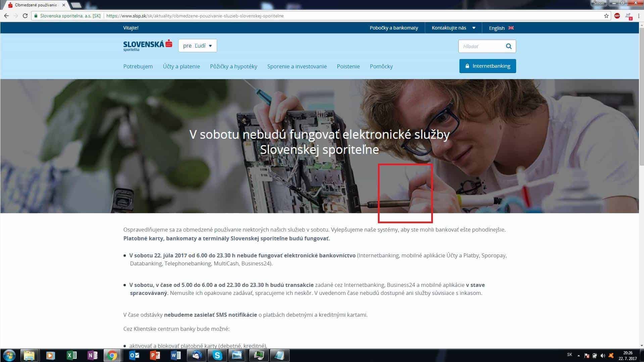Screen dimensions: 644x362
Task: Open the network connection tray icon
Action: 595,356
